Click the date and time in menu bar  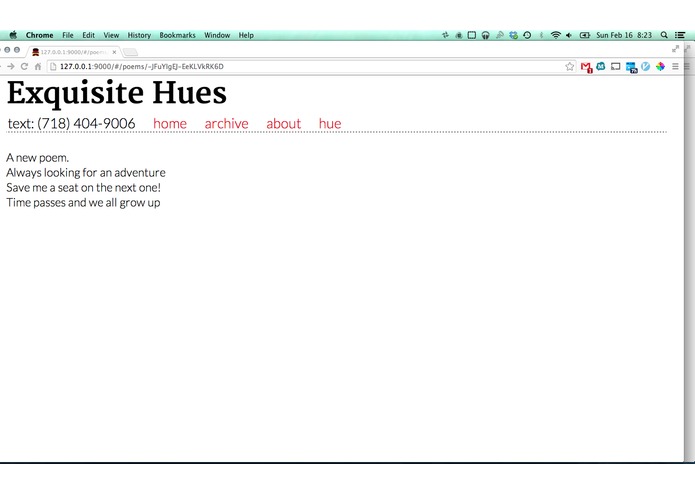click(624, 35)
